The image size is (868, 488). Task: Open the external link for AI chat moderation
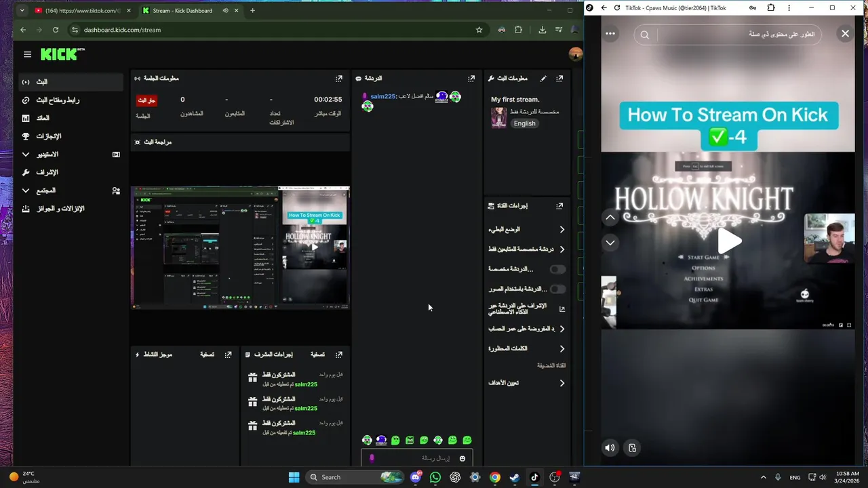561,309
